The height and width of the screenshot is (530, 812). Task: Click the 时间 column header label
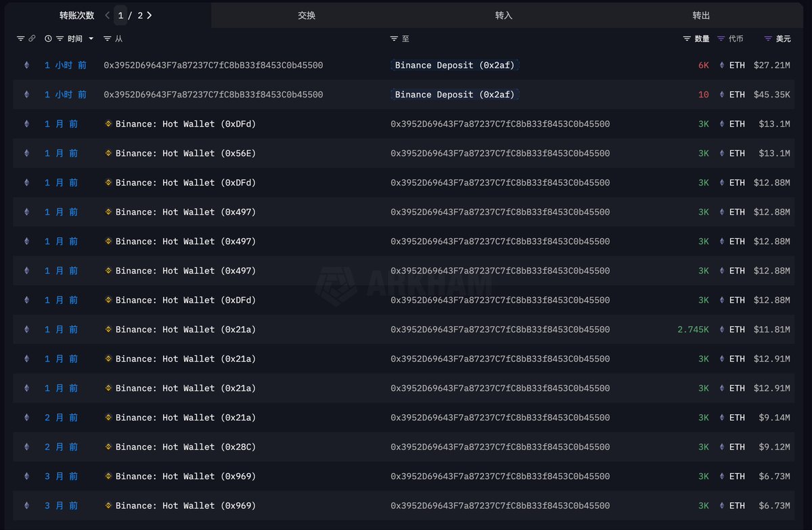[x=74, y=39]
